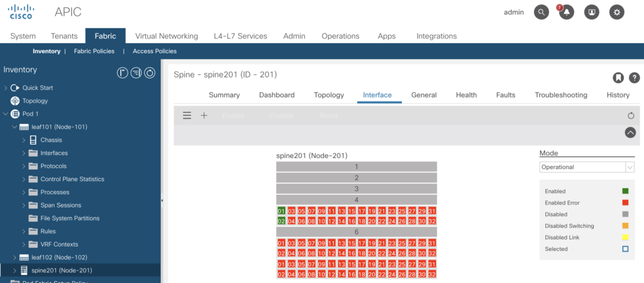Expand the Chassis node
The height and width of the screenshot is (283, 644).
click(23, 140)
